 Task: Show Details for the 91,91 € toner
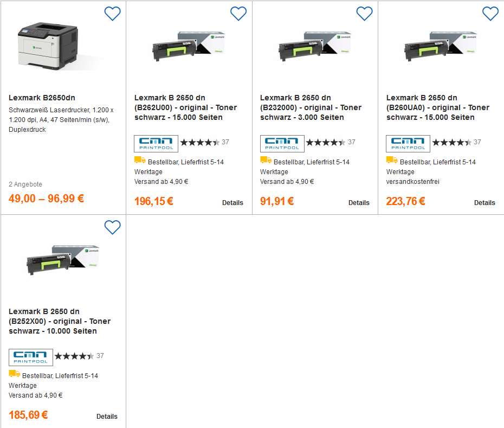coord(358,203)
